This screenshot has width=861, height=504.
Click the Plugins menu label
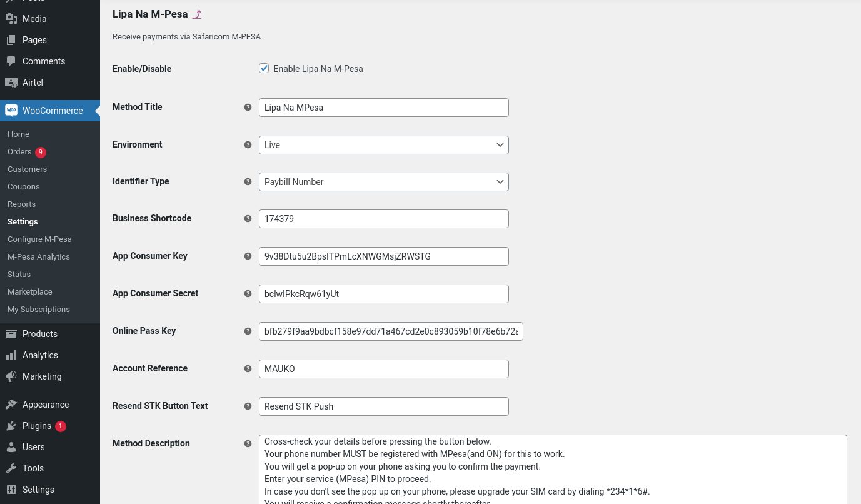click(x=37, y=426)
